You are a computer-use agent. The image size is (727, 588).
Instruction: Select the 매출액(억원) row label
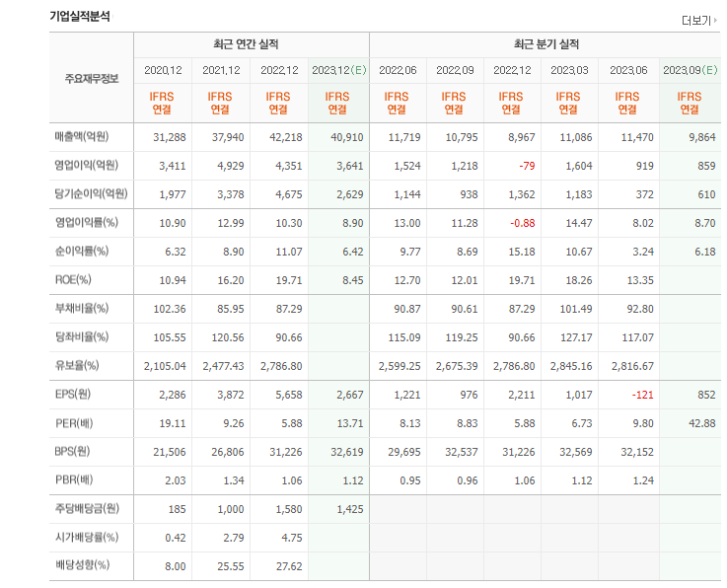click(x=82, y=137)
